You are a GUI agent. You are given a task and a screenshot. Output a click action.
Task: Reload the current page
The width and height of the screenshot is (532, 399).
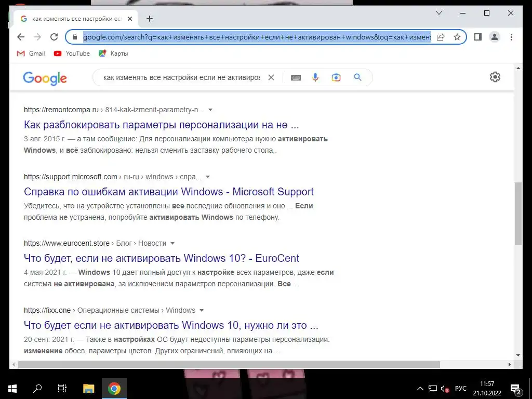54,37
